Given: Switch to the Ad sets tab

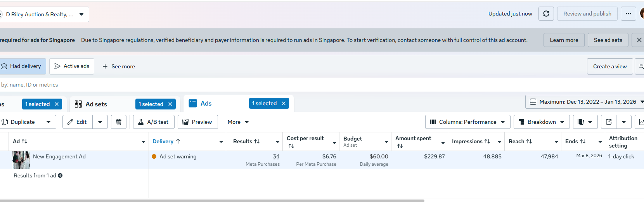Looking at the screenshot, I should coord(96,104).
